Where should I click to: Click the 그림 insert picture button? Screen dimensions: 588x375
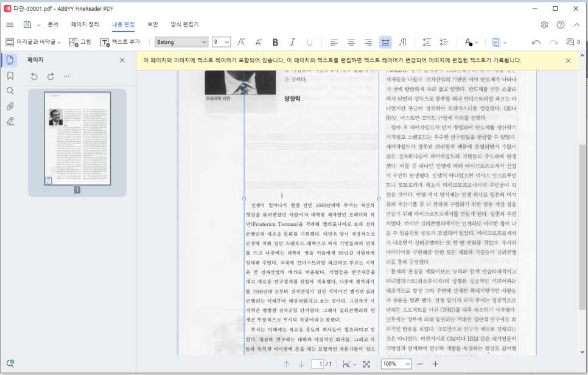pyautogui.click(x=80, y=42)
